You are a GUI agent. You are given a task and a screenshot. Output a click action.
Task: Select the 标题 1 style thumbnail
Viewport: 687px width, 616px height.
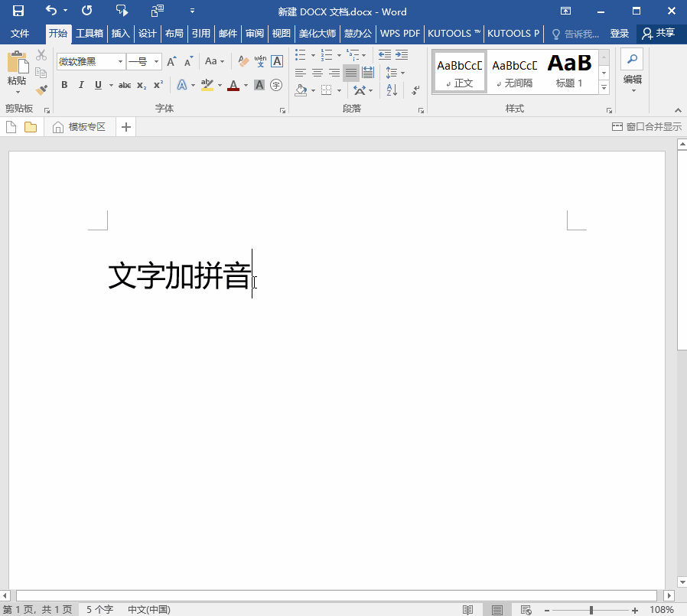(x=569, y=71)
